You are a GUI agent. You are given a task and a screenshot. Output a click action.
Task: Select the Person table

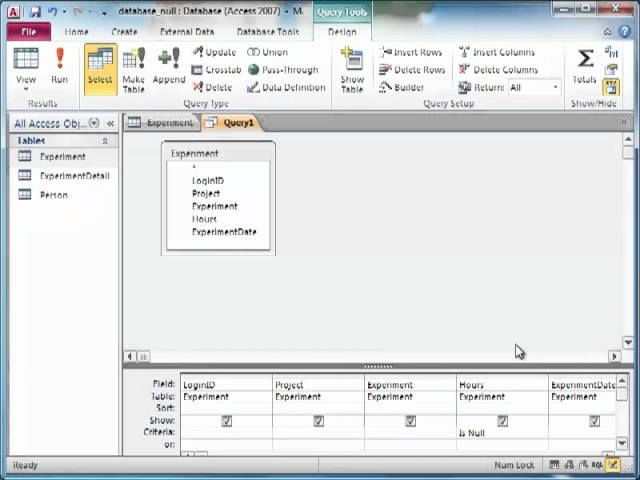(x=64, y=195)
